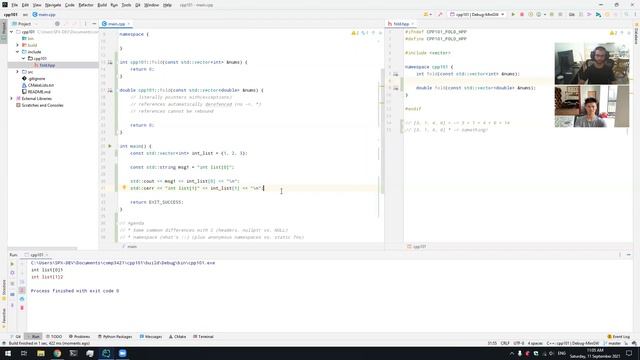This screenshot has height=360, width=640.
Task: Click the build hammer icon in the toolbar
Action: (x=440, y=14)
